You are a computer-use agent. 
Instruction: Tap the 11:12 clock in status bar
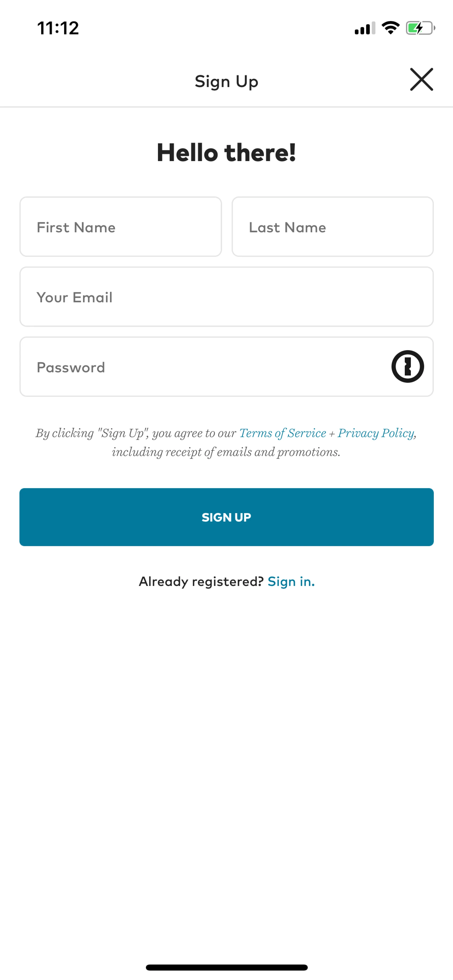58,28
